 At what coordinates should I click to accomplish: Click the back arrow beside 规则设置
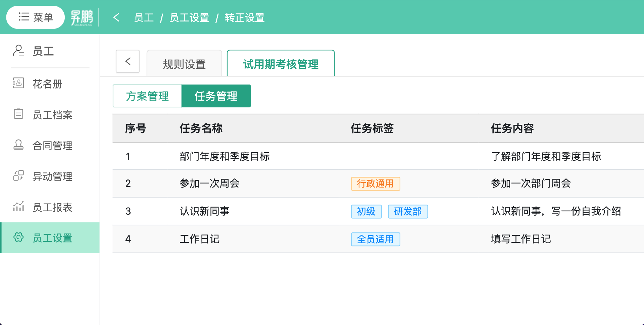[128, 61]
